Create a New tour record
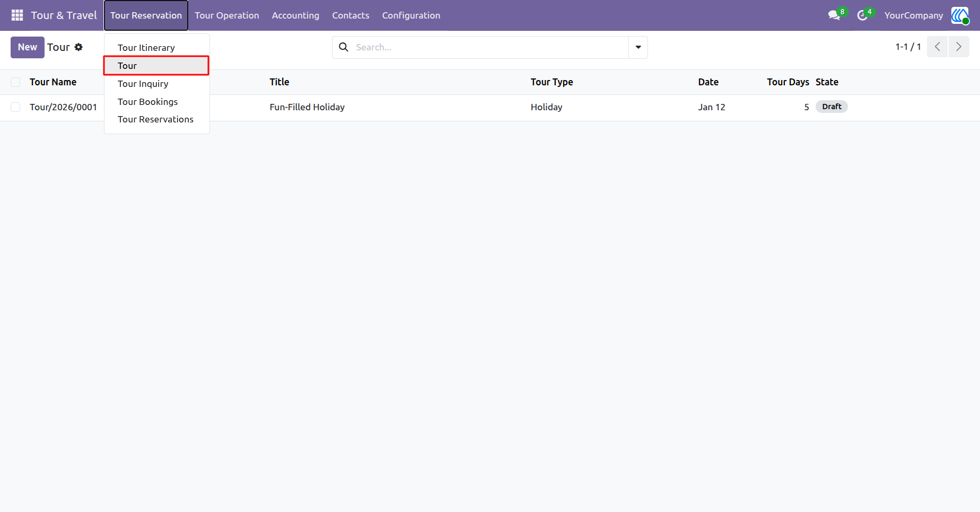This screenshot has width=980, height=512. pos(28,47)
